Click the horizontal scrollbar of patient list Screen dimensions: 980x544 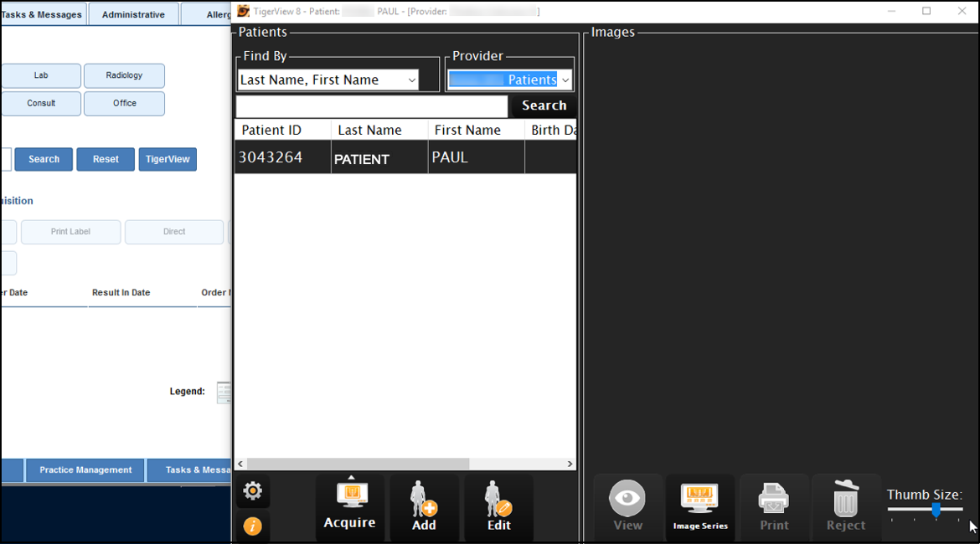pyautogui.click(x=358, y=464)
